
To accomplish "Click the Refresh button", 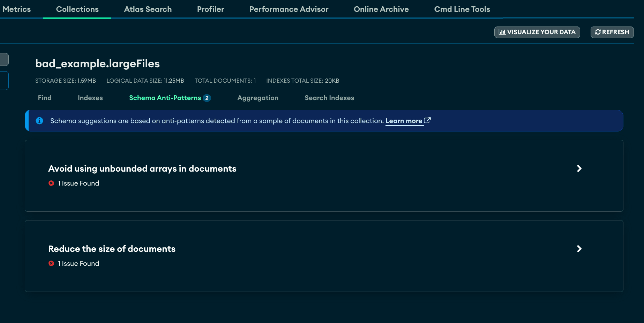I will click(612, 32).
